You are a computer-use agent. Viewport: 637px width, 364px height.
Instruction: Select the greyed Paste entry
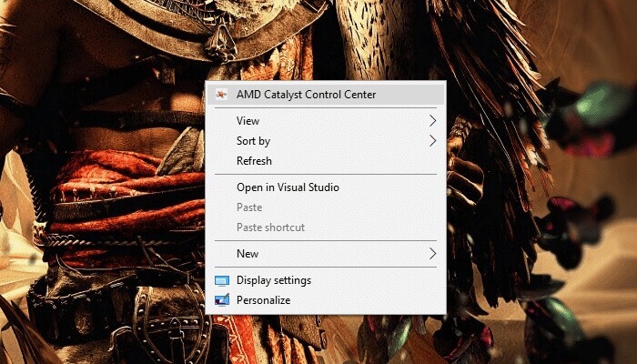(326, 207)
